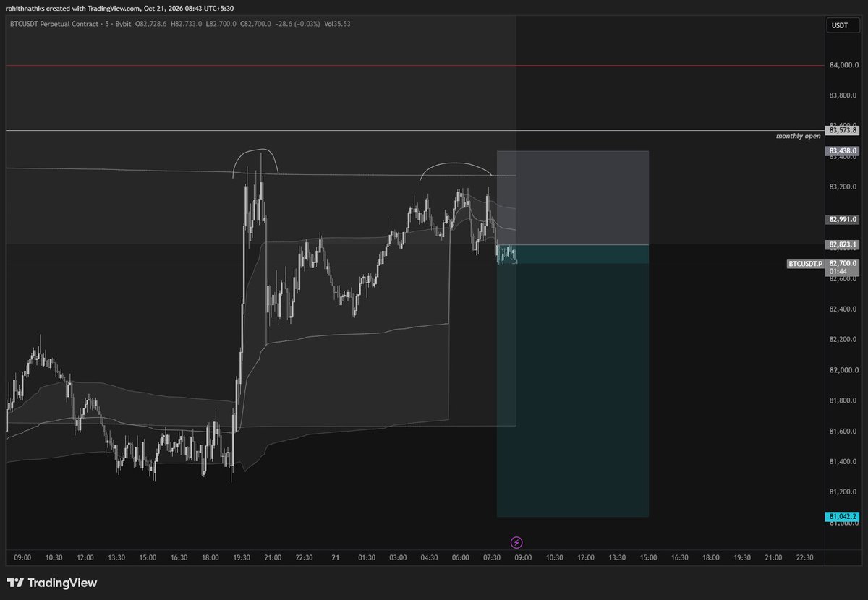Click the 01:44 candle countdown timer
The height and width of the screenshot is (600, 868).
coord(838,271)
